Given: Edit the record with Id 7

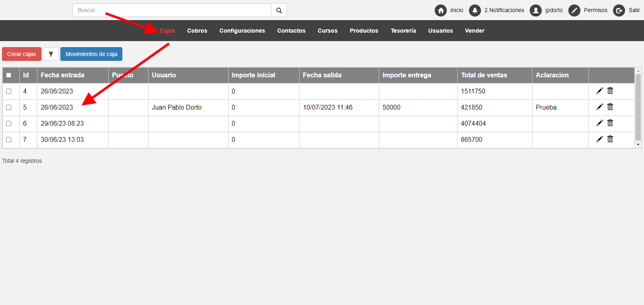Looking at the screenshot, I should click(599, 139).
